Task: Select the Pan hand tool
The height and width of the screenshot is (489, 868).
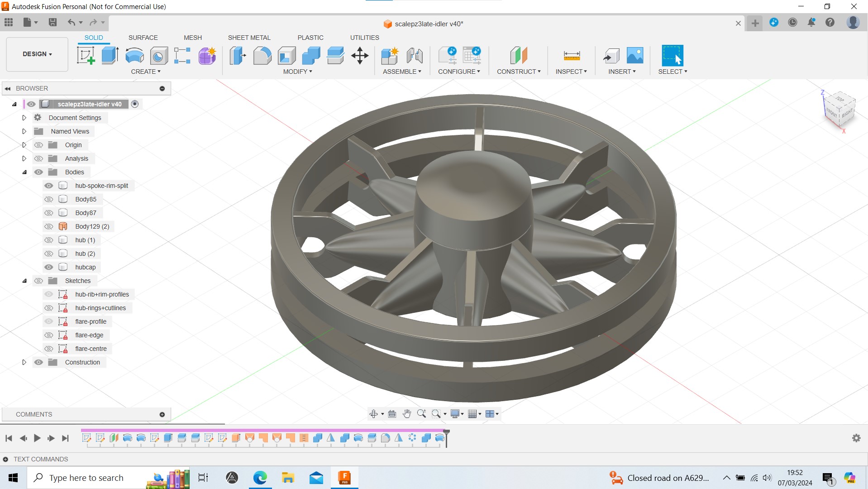Action: click(406, 413)
